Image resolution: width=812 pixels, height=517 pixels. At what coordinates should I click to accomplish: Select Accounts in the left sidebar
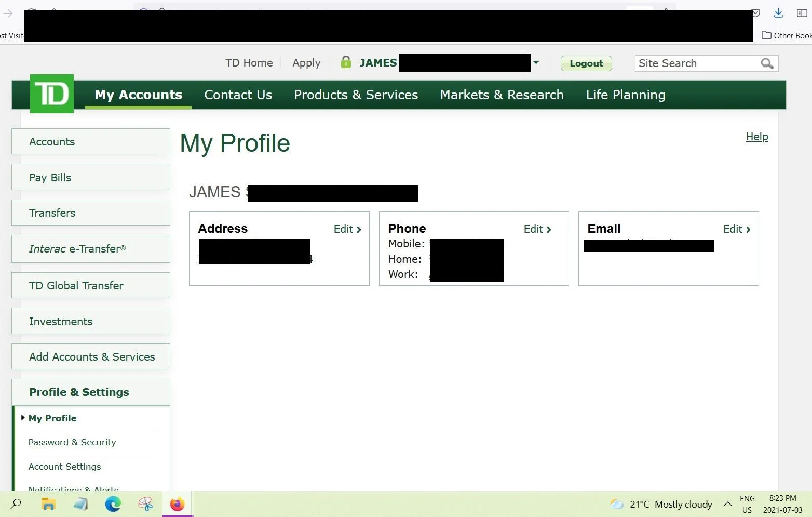91,141
